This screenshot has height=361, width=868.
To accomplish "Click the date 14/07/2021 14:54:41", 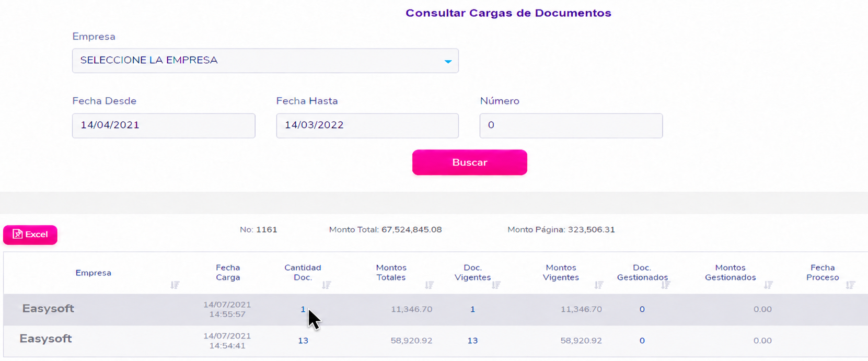I will (227, 341).
